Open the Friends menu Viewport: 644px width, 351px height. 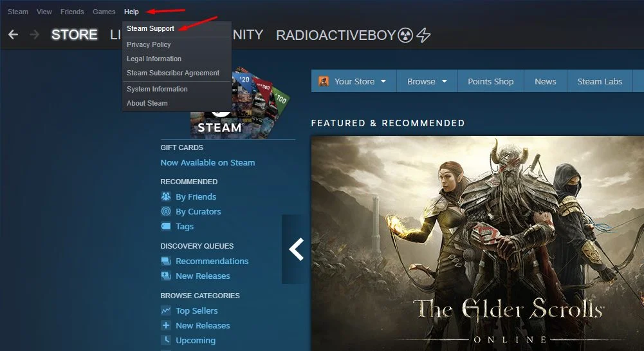coord(72,12)
